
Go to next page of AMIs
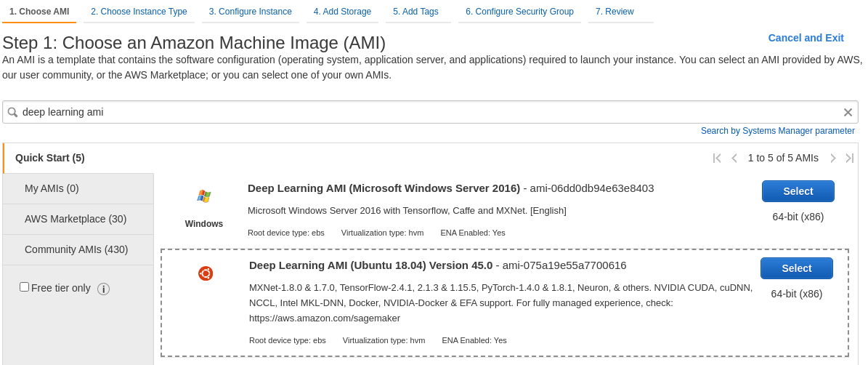[832, 158]
